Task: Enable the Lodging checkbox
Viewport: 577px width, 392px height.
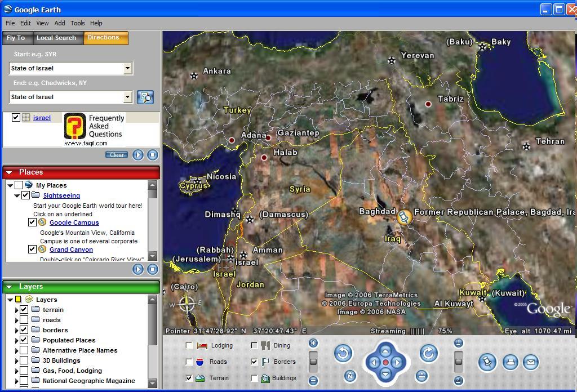Action: point(189,345)
